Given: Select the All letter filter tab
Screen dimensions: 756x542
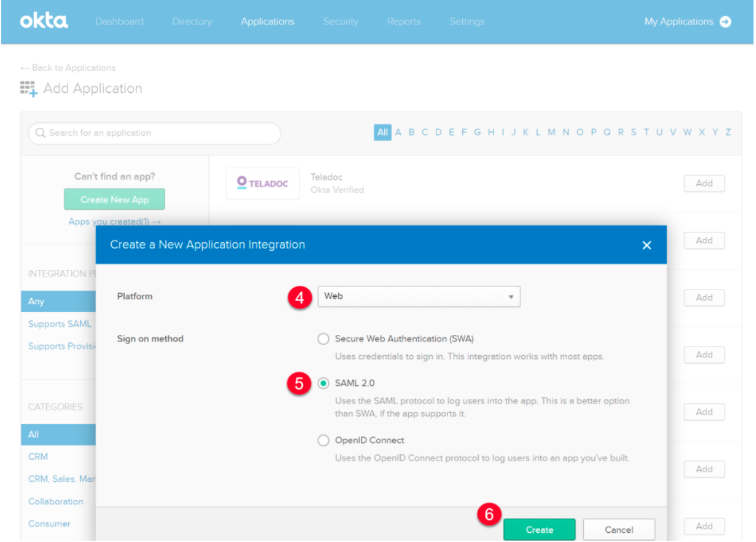Looking at the screenshot, I should pos(382,132).
